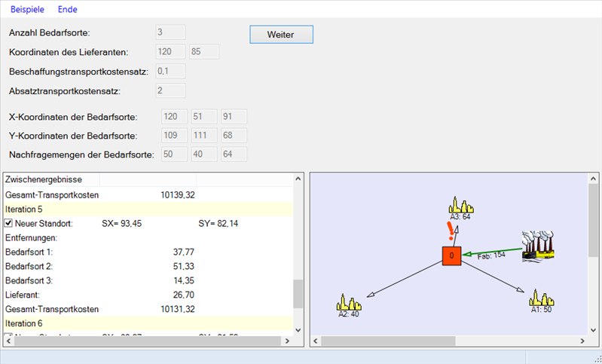Click the results list vertical scrollbar thumb
Viewport: 602px width, 364px height.
tap(298, 293)
